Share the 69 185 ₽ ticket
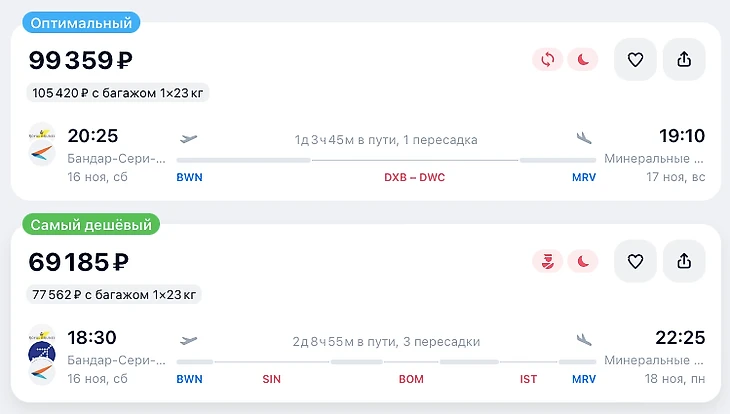730x414 pixels. [684, 261]
